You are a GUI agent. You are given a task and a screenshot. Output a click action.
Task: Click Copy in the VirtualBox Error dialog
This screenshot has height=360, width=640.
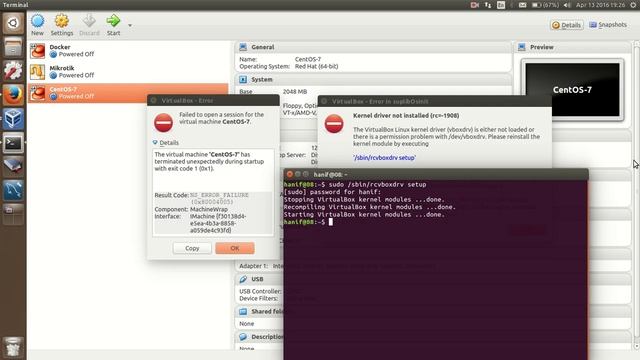click(x=192, y=248)
